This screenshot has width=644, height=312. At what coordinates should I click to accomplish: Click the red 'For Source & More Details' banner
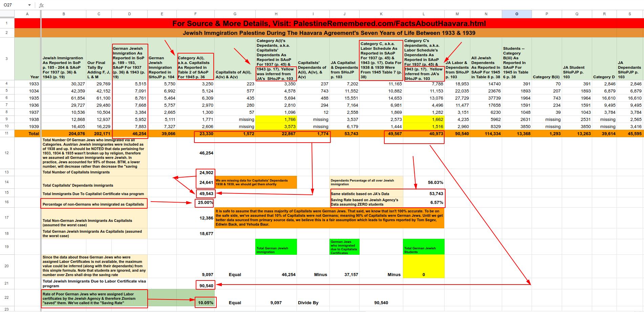click(x=329, y=23)
